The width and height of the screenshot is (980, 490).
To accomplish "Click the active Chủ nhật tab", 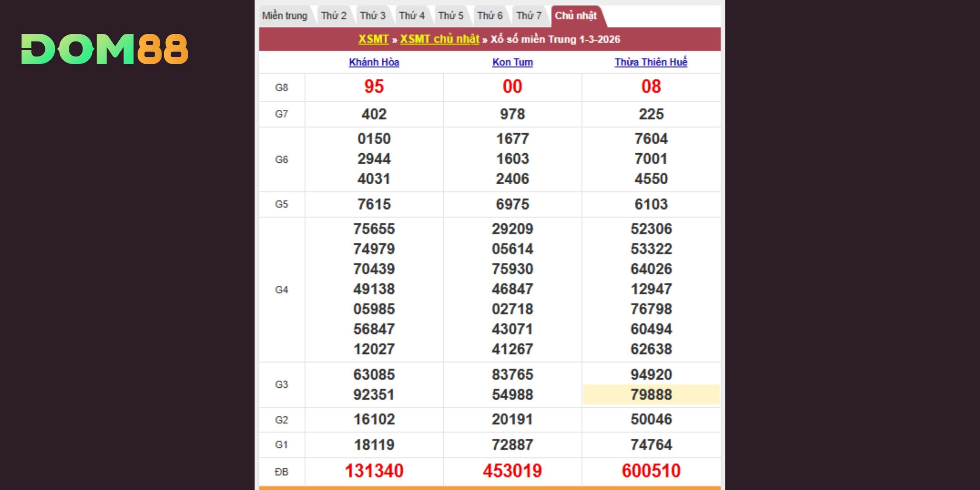I will tap(576, 16).
